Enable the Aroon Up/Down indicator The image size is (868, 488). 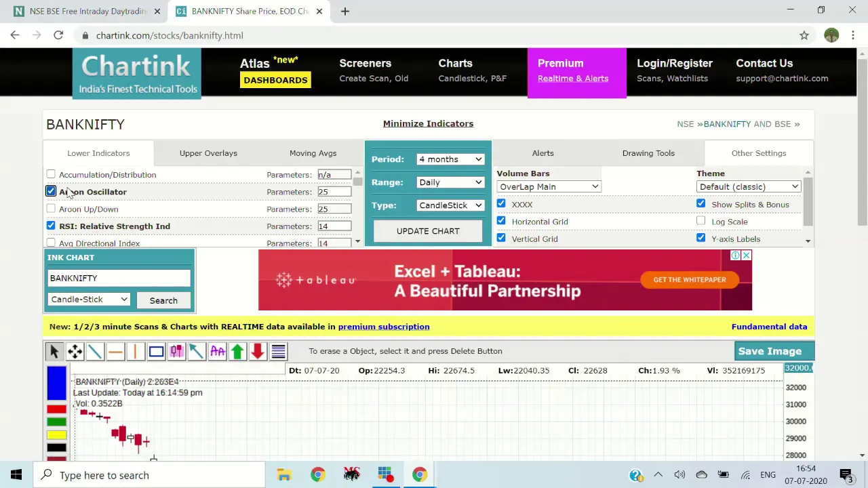(x=51, y=209)
